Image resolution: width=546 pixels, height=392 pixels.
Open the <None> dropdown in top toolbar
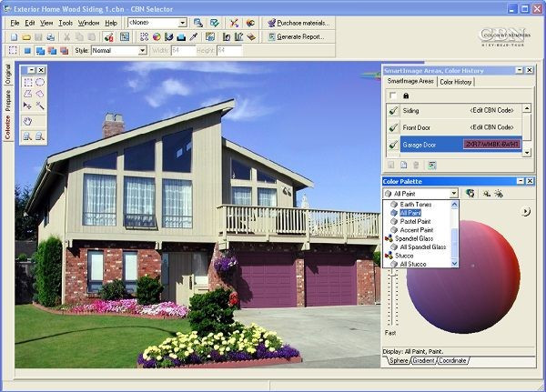[x=183, y=23]
